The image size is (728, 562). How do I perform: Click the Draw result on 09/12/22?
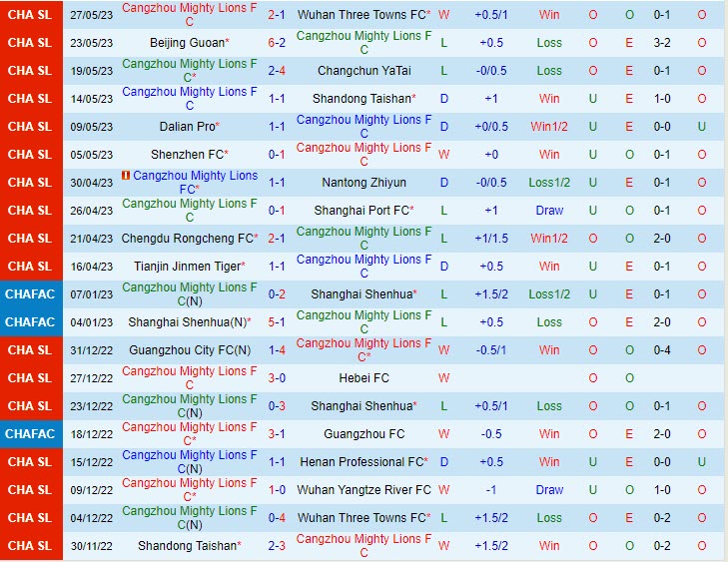[549, 489]
